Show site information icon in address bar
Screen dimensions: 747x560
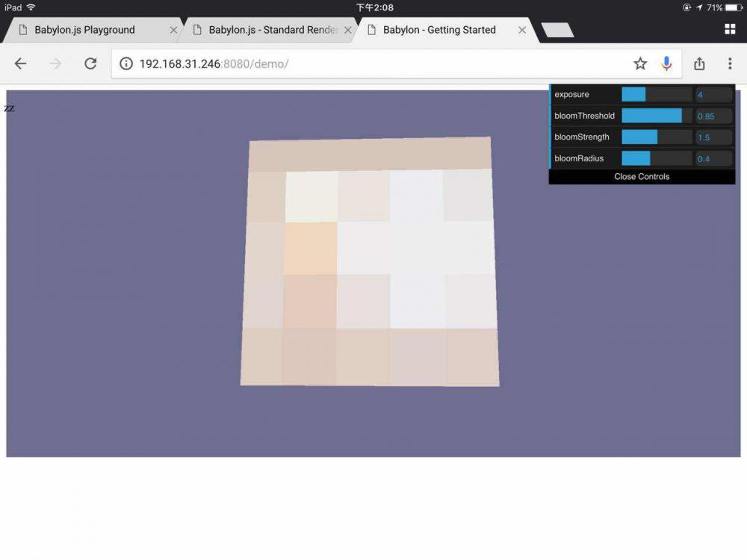125,63
